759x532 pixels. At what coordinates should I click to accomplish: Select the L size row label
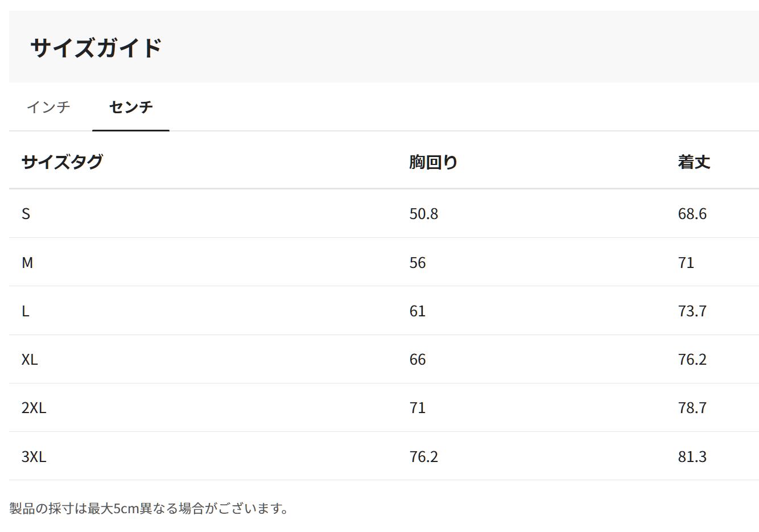point(26,311)
